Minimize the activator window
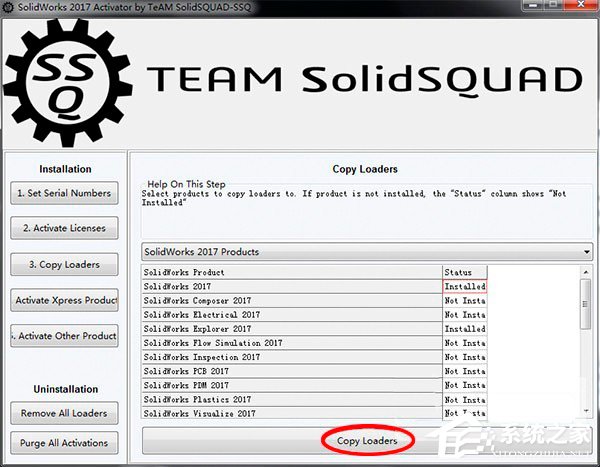Viewport: 600px width, 467px height. coord(533,5)
